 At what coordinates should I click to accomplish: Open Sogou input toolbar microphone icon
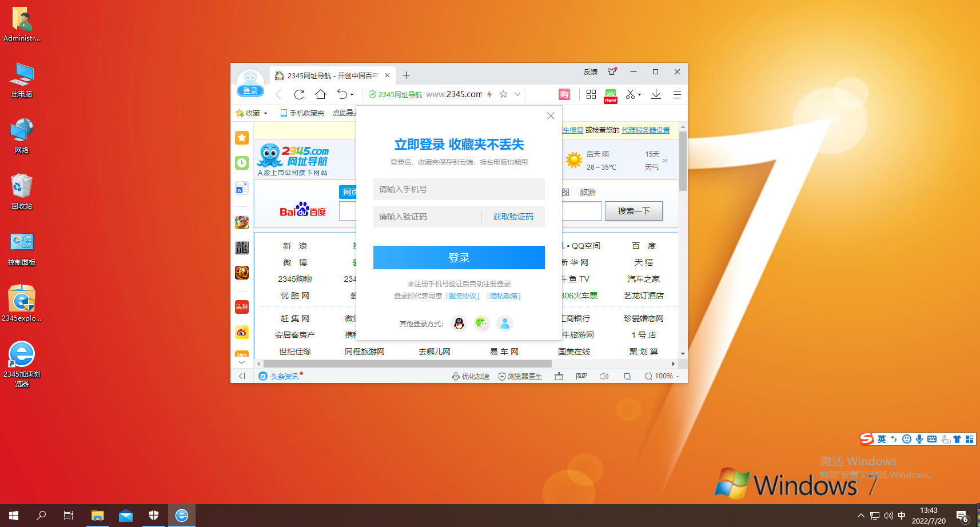[919, 439]
